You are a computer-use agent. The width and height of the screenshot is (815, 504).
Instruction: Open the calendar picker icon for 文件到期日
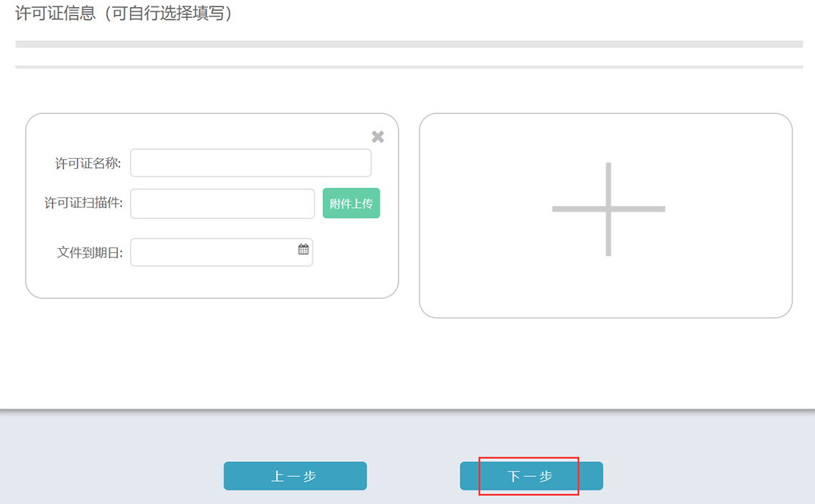(x=304, y=249)
